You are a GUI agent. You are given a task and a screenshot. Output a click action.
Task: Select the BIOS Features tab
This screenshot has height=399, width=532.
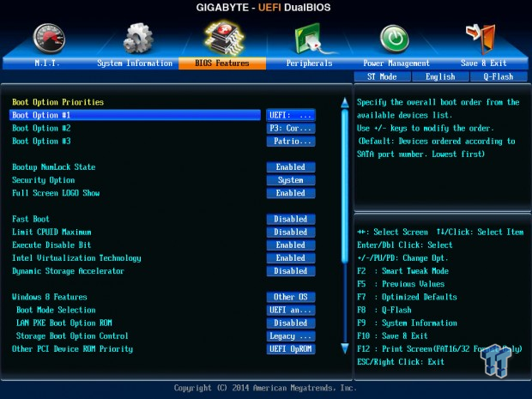click(222, 63)
